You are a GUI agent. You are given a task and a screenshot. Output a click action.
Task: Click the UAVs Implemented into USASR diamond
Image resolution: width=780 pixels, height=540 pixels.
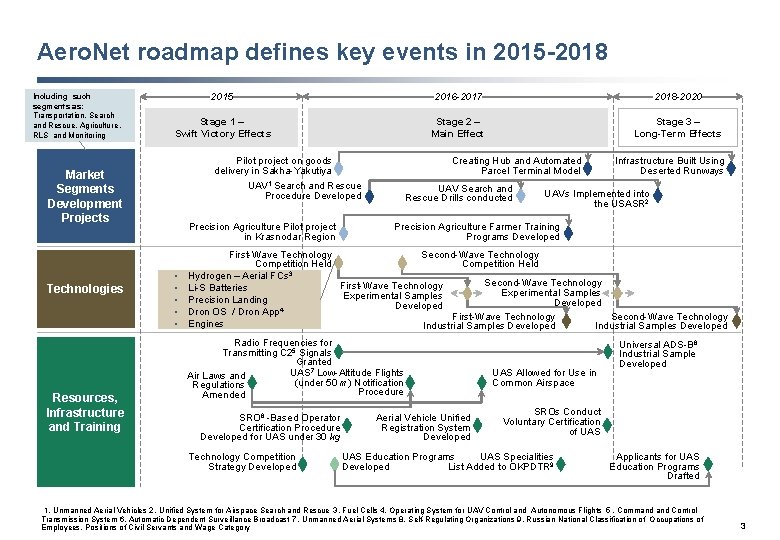(658, 195)
